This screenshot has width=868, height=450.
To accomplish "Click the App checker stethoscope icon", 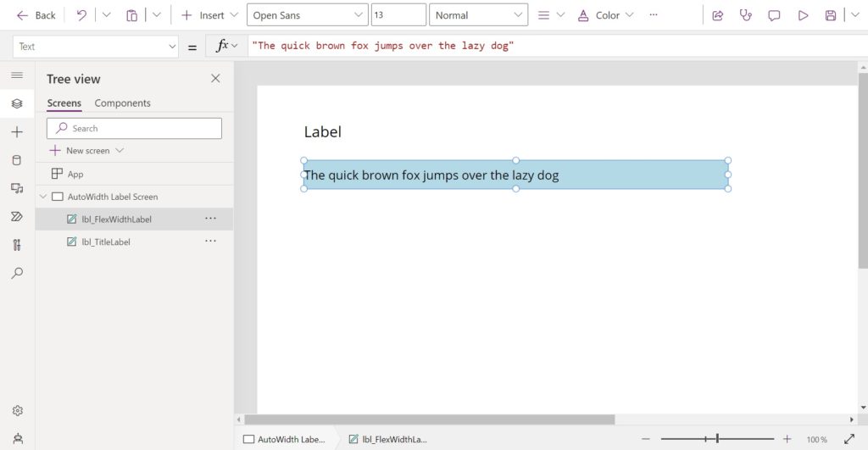I will click(x=746, y=15).
